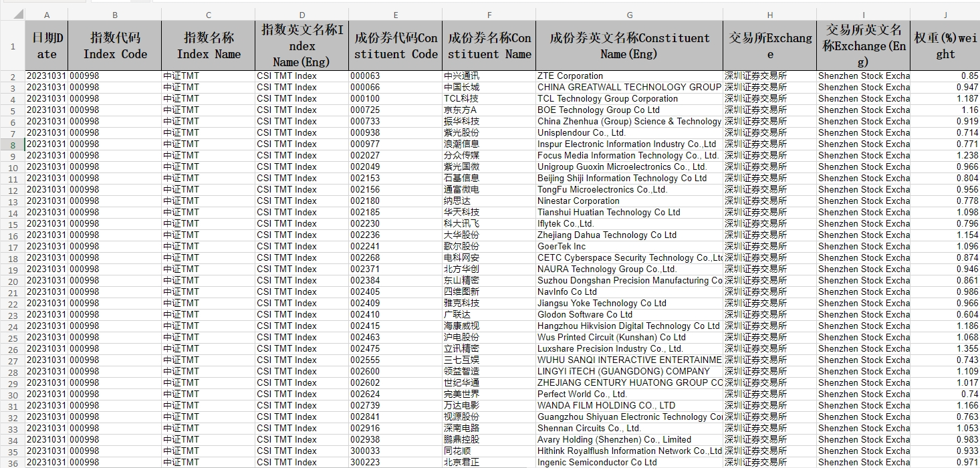980x468 pixels.
Task: Select column E by its header letter
Action: click(396, 14)
